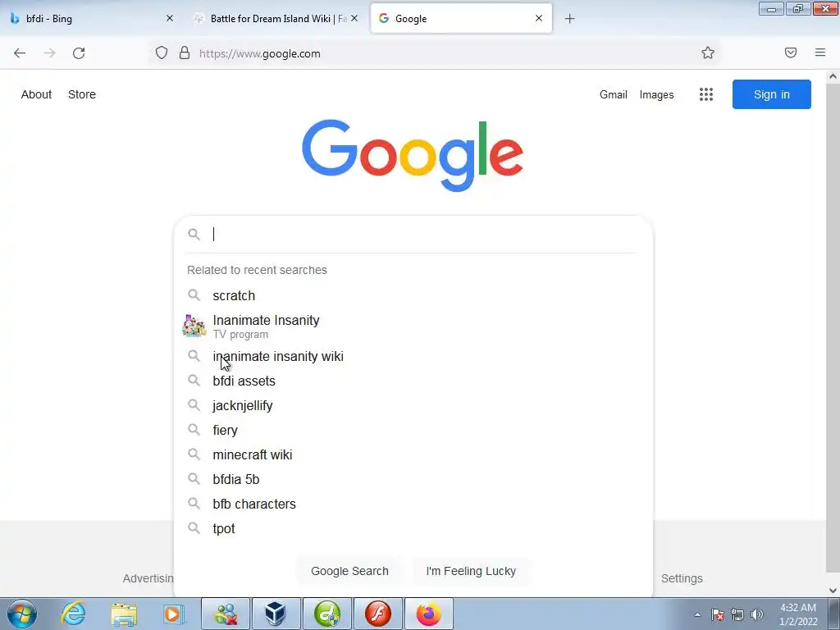The height and width of the screenshot is (630, 840).
Task: Go to Google Images
Action: 656,95
